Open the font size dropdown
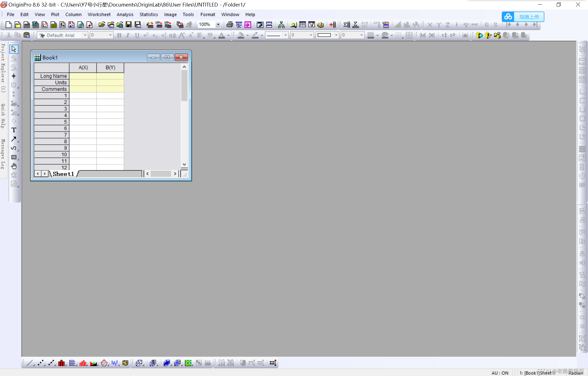This screenshot has height=376, width=588. coord(110,35)
